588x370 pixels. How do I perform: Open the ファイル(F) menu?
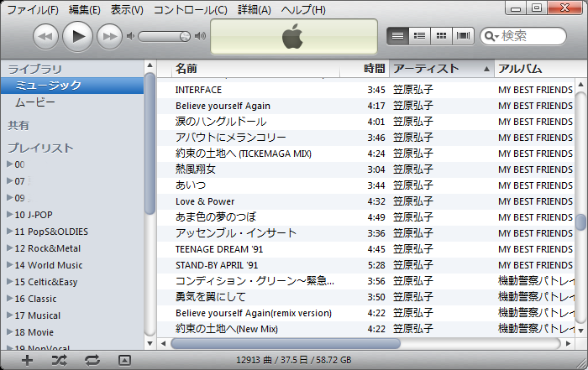pyautogui.click(x=33, y=10)
